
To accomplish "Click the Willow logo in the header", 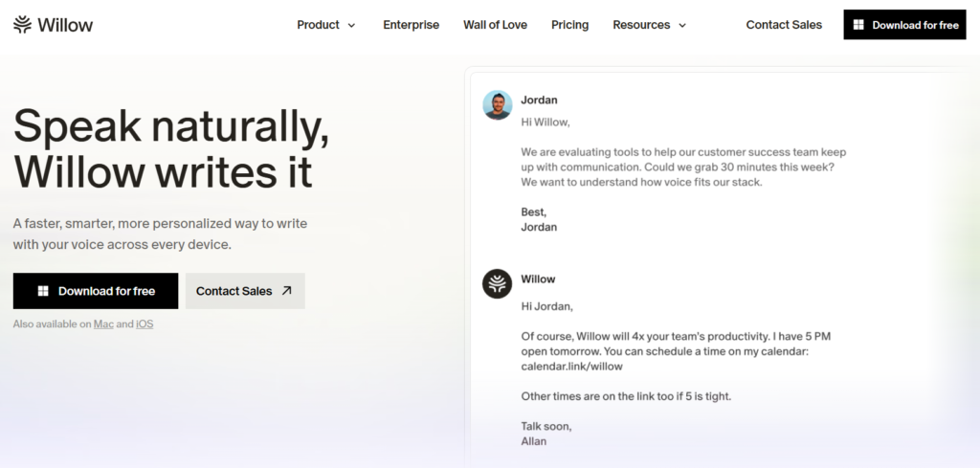I will click(54, 25).
